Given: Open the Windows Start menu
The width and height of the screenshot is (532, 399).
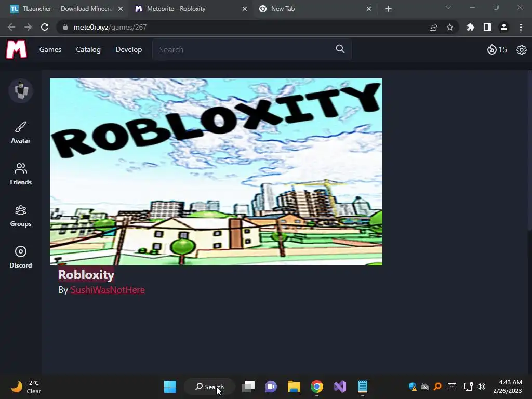Looking at the screenshot, I should tap(170, 387).
